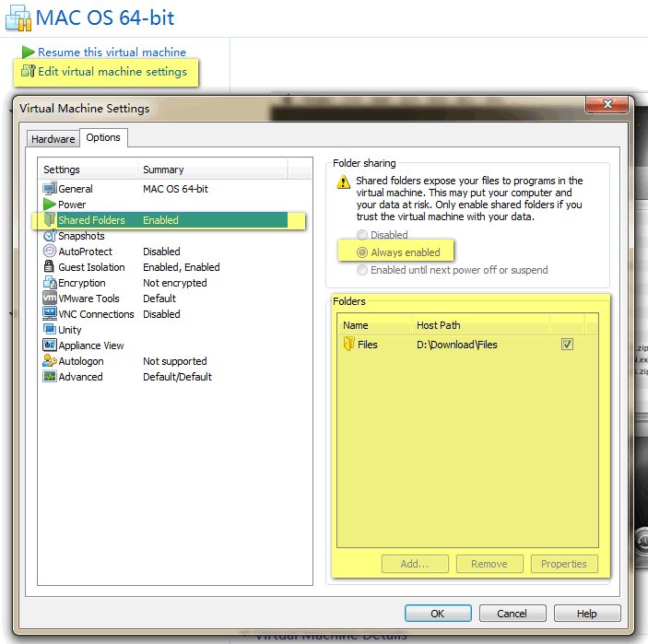Open the Help button
The width and height of the screenshot is (648, 644).
(x=587, y=614)
